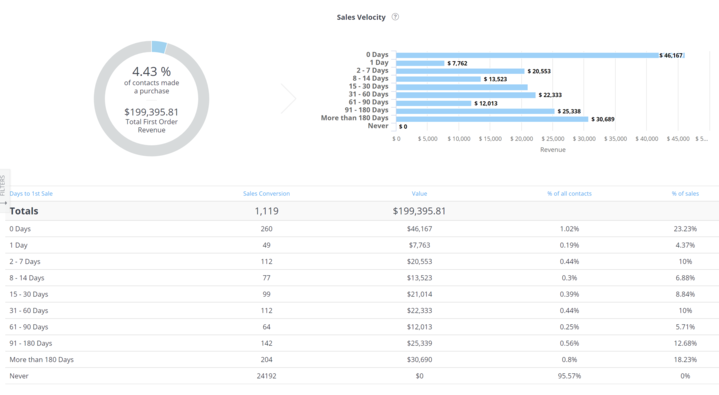Sort by Value column header
Viewport: 719px width, 395px height.
(419, 194)
